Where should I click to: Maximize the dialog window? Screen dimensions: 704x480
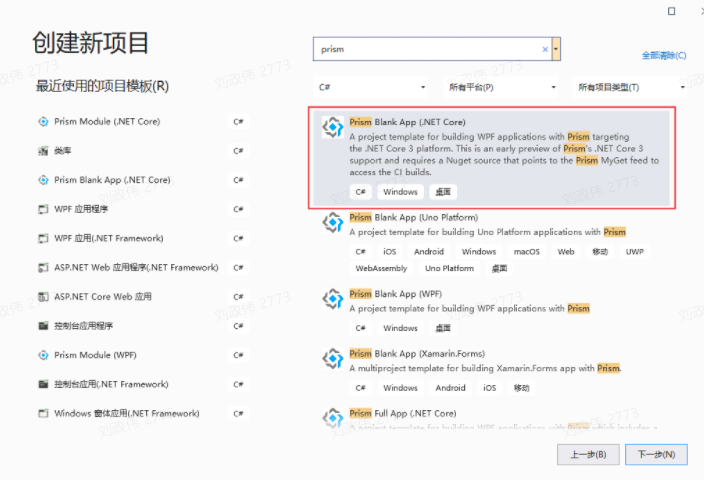tap(672, 11)
